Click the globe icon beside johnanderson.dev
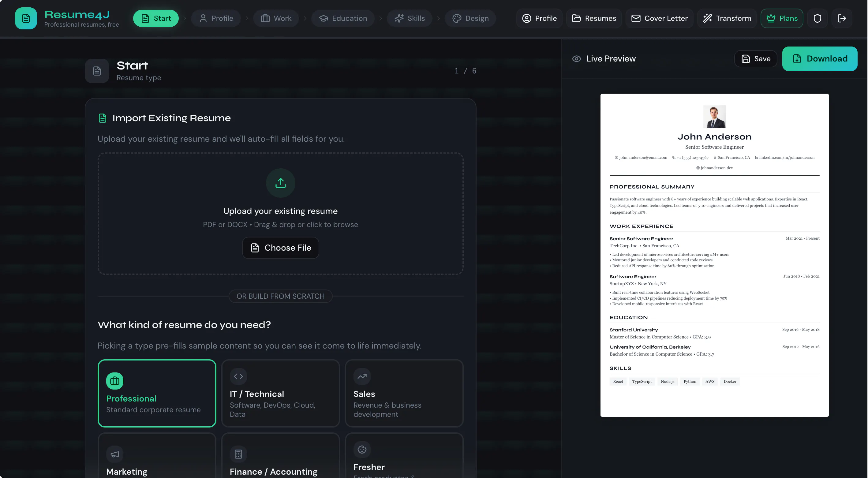Viewport: 868px width, 478px height. point(698,168)
